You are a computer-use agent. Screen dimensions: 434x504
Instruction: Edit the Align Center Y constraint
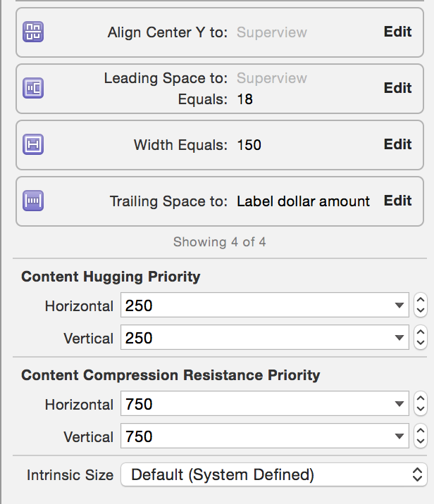click(397, 32)
